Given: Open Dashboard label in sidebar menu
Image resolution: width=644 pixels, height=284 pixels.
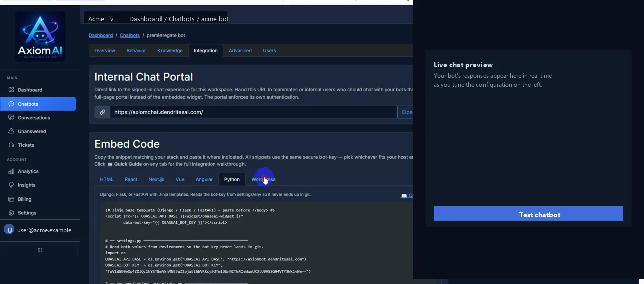Looking at the screenshot, I should pos(30,90).
